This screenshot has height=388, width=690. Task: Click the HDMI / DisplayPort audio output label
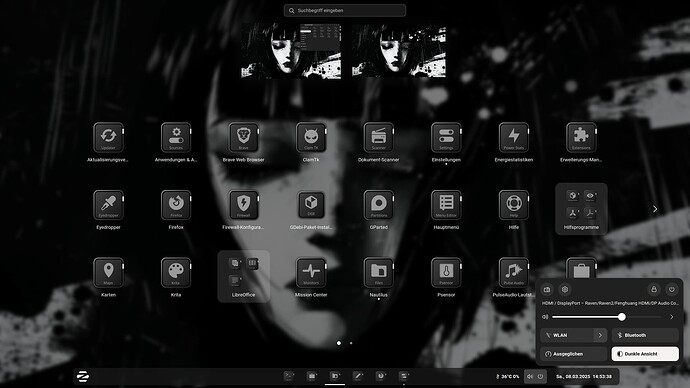[x=610, y=303]
